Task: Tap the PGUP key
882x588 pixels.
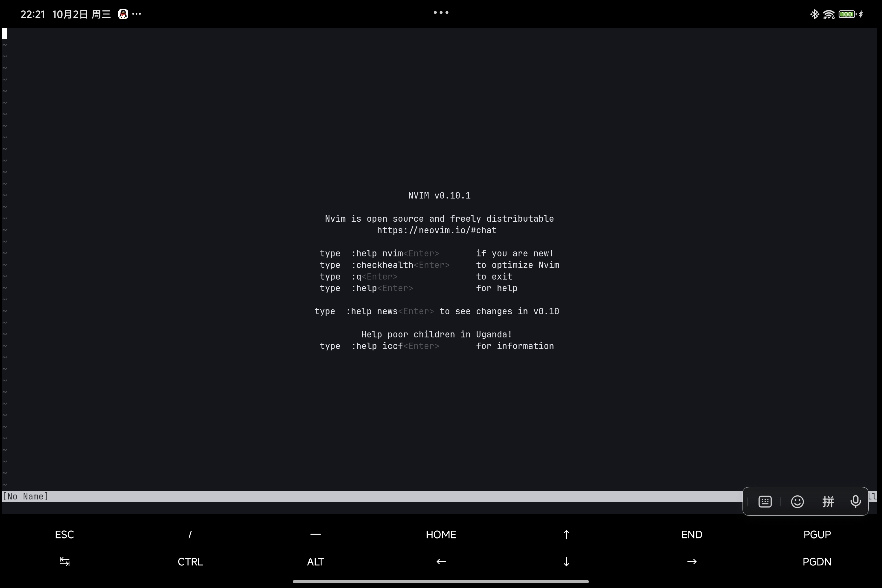Action: coord(817,534)
